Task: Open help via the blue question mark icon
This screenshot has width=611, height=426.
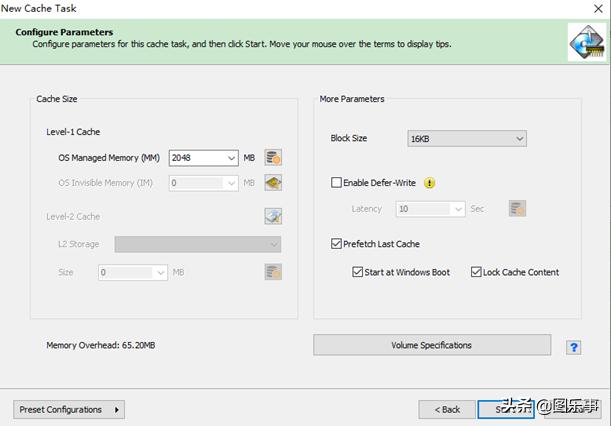Action: 573,347
